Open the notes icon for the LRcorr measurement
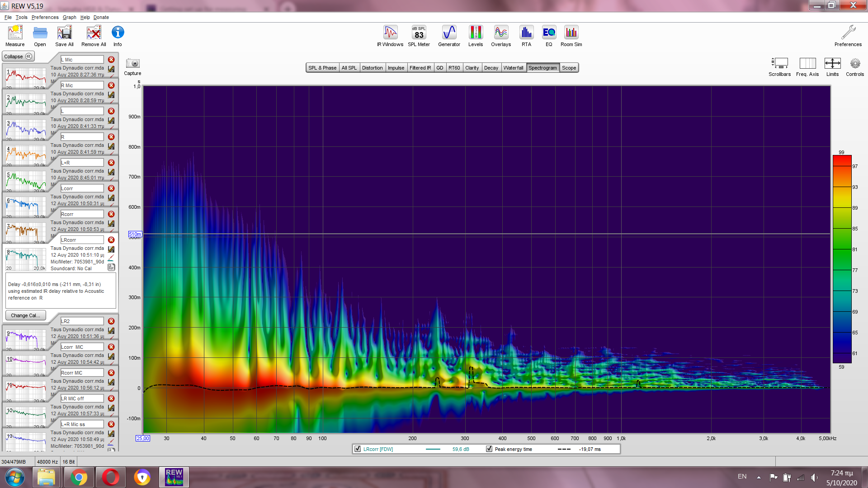Image resolution: width=868 pixels, height=488 pixels. [x=111, y=267]
